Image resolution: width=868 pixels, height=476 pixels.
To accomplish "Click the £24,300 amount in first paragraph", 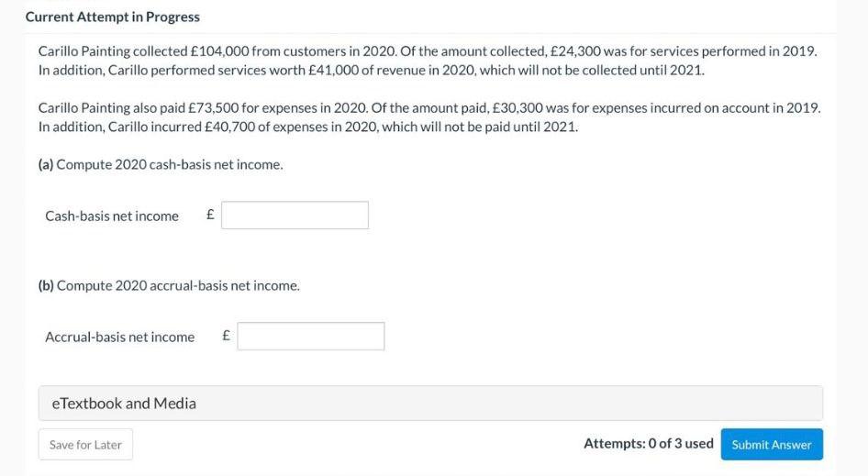I will 550,51.
